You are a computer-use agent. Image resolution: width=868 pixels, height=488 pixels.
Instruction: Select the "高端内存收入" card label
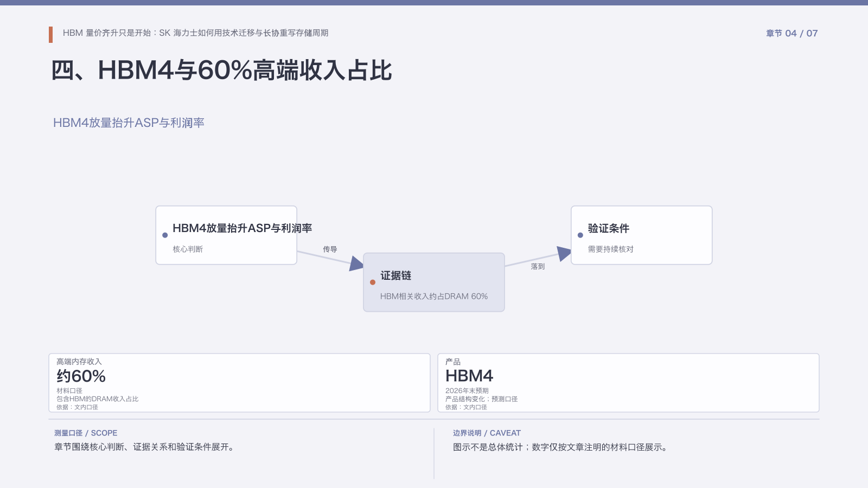[x=79, y=362]
